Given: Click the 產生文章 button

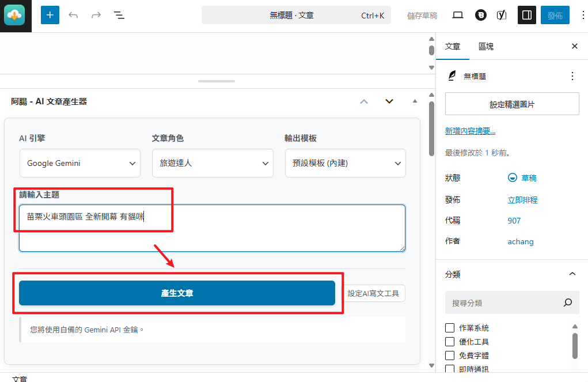Looking at the screenshot, I should [x=177, y=293].
